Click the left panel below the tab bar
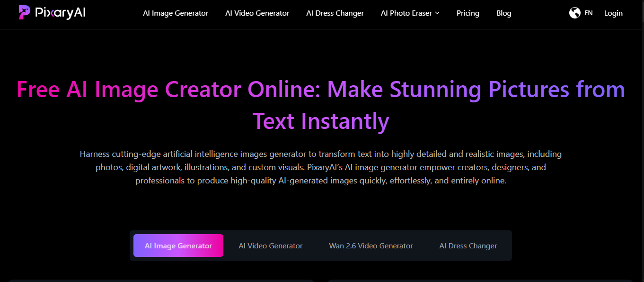The width and height of the screenshot is (644, 282). coord(161,280)
